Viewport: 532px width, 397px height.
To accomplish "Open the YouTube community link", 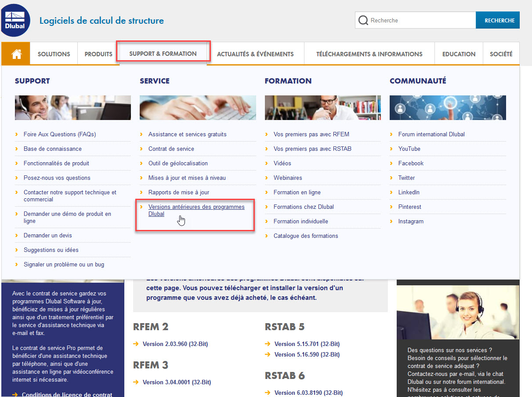I will click(x=409, y=149).
